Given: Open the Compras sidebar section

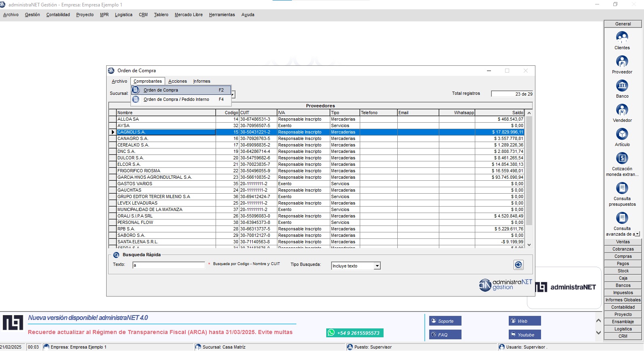Looking at the screenshot, I should 623,256.
